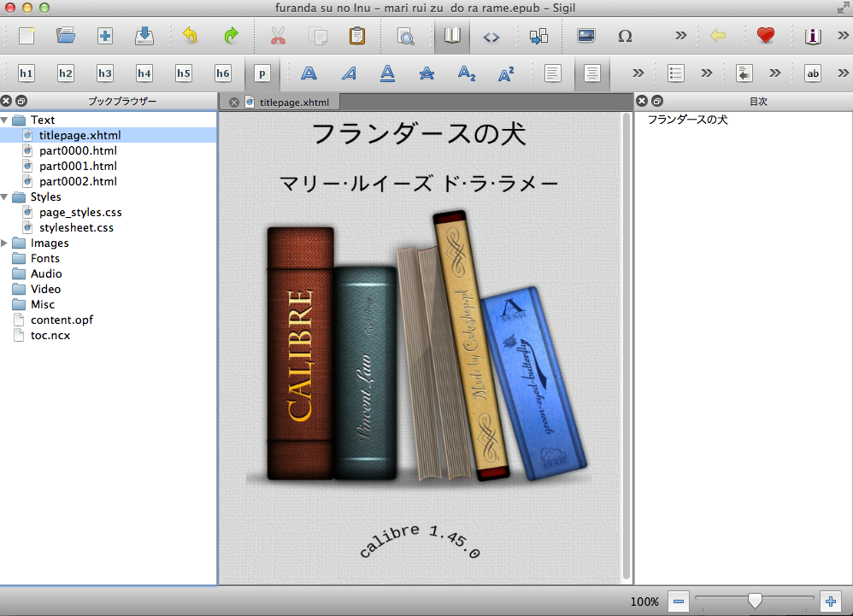
Task: Show hidden toolbar items after Omega icon
Action: pyautogui.click(x=680, y=36)
